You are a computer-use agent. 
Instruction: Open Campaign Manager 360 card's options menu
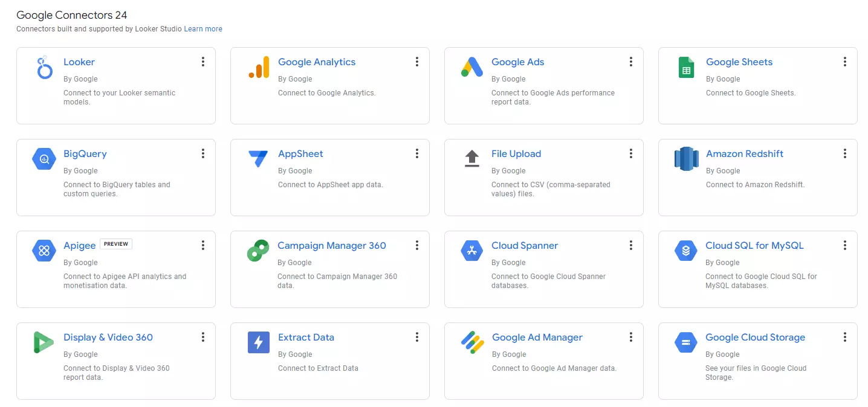point(417,245)
